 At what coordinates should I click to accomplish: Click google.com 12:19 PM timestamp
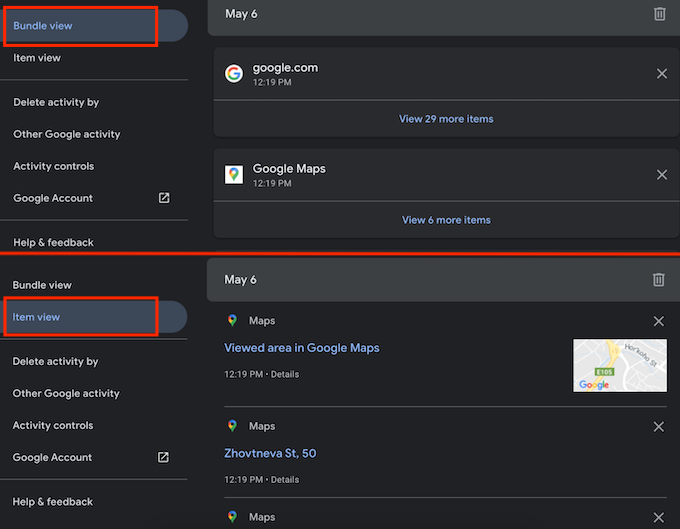click(272, 82)
